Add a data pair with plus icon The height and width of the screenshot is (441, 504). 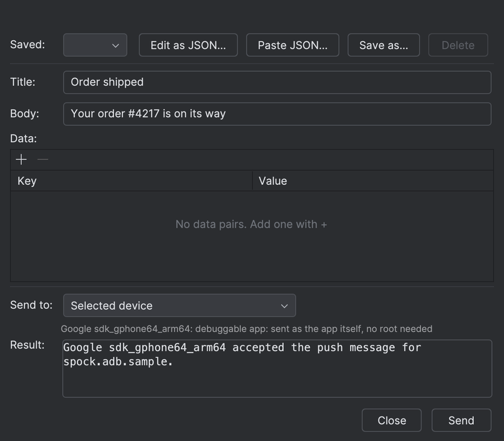coord(21,160)
